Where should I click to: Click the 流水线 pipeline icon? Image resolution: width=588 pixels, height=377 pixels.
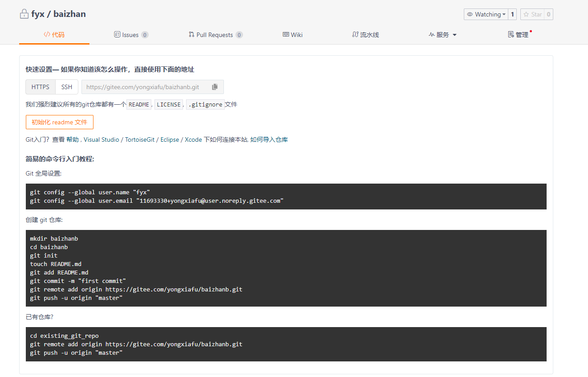pyautogui.click(x=355, y=34)
